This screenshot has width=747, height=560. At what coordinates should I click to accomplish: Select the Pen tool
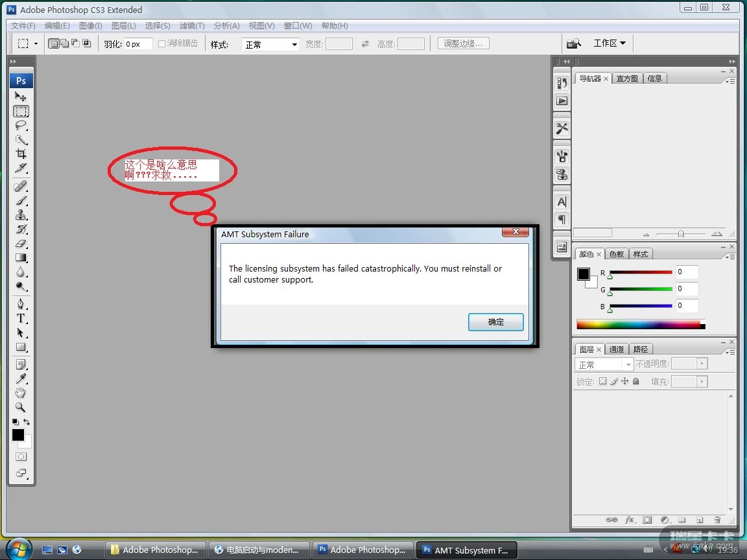pos(21,304)
